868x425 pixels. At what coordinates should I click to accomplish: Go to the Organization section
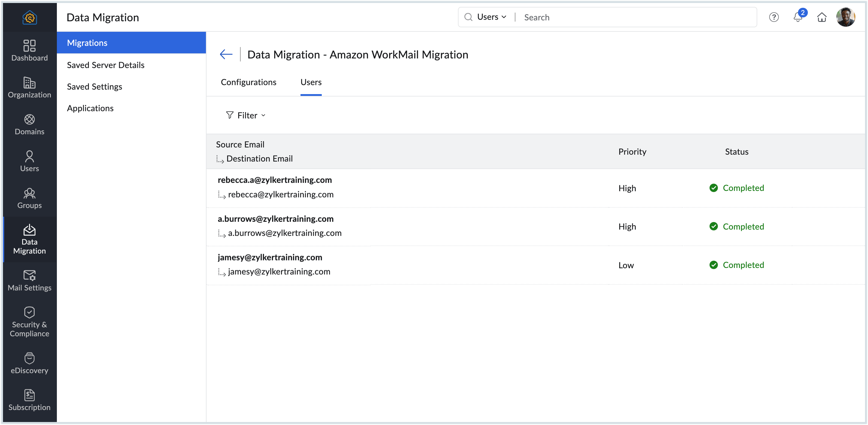pyautogui.click(x=29, y=87)
